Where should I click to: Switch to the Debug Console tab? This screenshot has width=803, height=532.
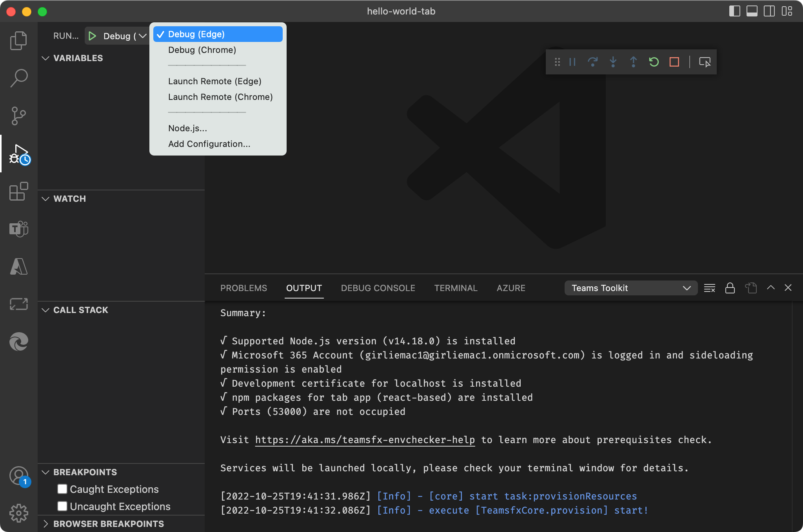tap(378, 288)
